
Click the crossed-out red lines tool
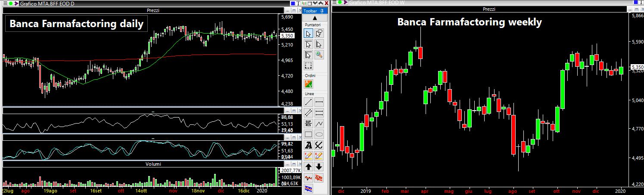(319, 177)
